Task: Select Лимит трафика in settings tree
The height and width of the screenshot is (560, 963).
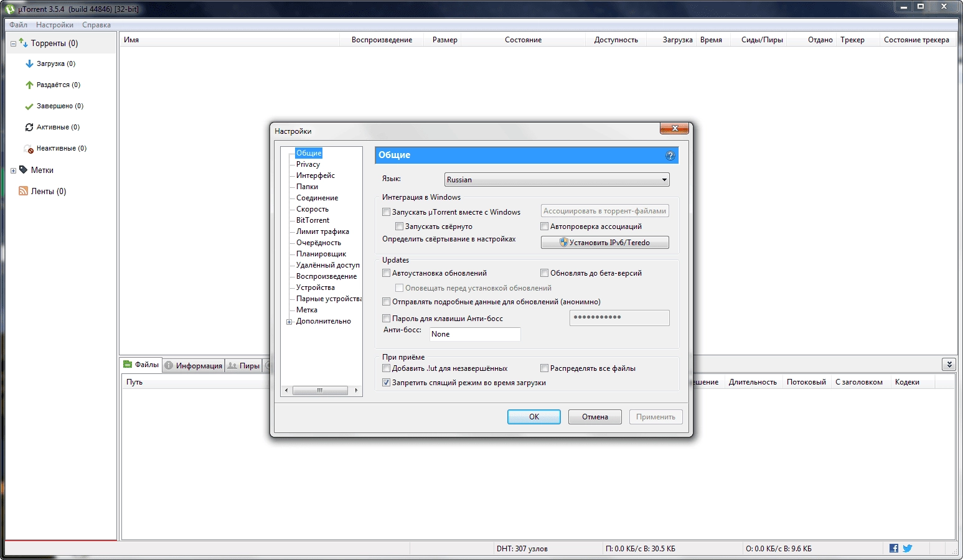Action: coord(322,231)
